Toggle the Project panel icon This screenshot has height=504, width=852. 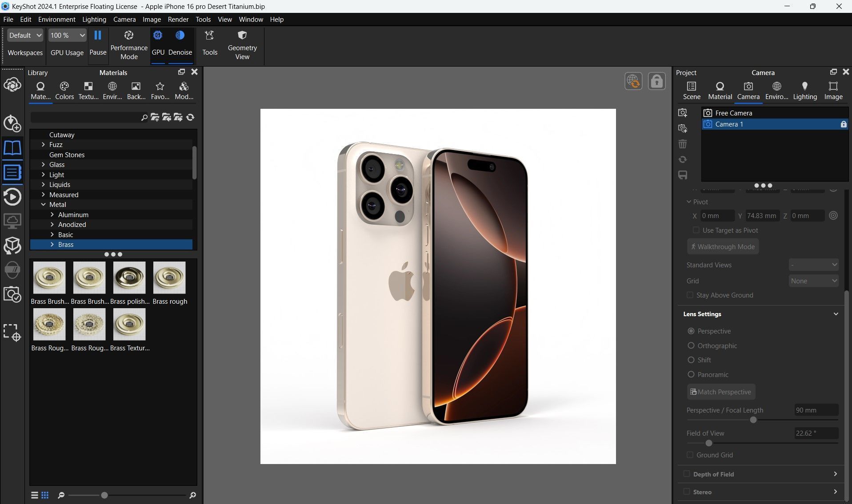(x=12, y=172)
